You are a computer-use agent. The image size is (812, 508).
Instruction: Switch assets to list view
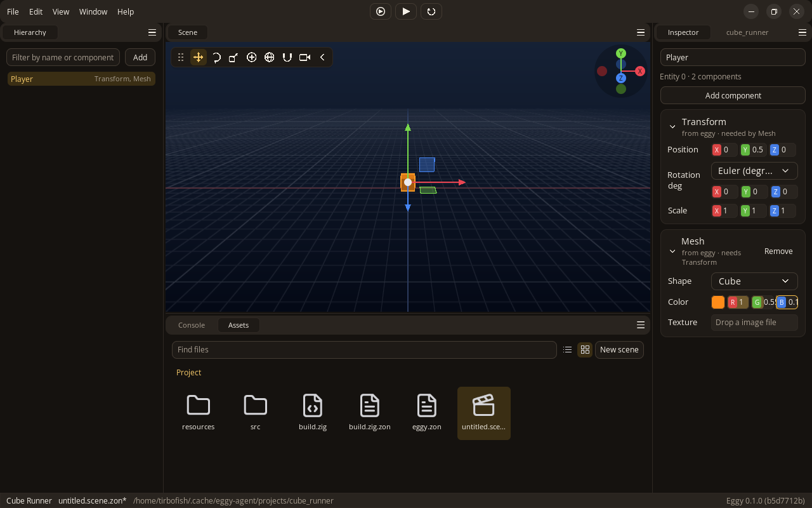coord(568,350)
